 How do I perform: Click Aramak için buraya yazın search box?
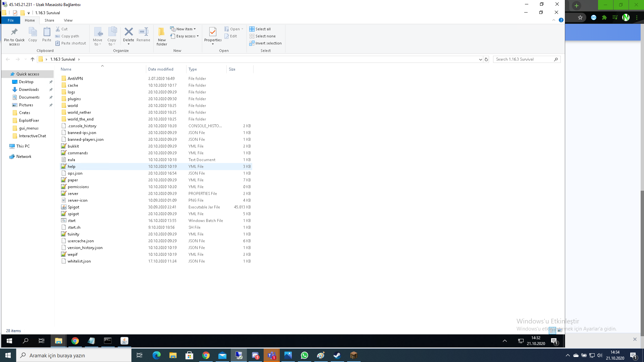[74, 355]
